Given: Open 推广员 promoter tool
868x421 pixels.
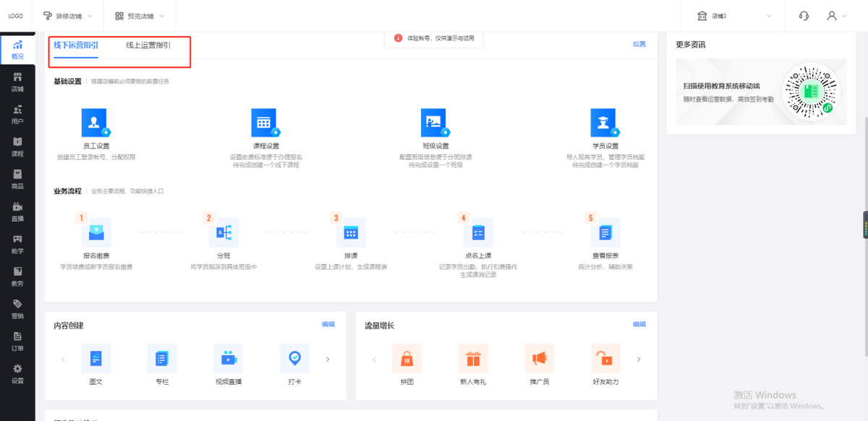Looking at the screenshot, I should pos(540,358).
